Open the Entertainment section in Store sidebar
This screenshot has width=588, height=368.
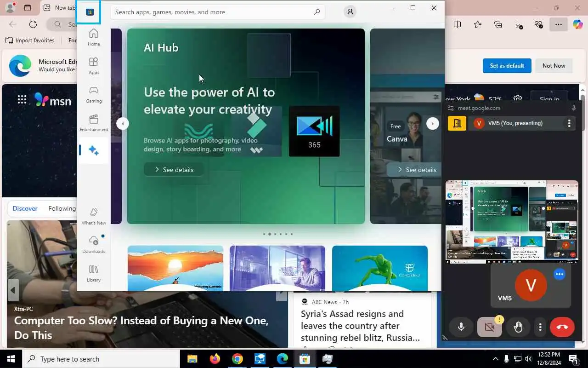(94, 123)
